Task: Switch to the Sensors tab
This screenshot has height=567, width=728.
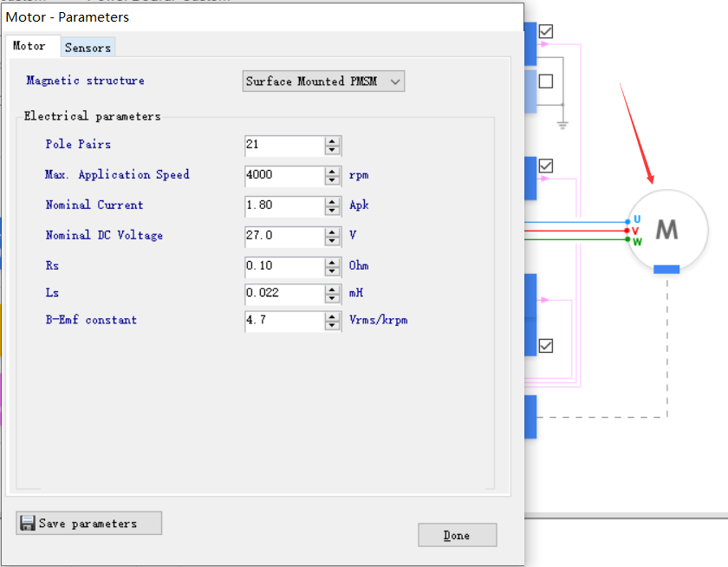Action: [88, 48]
